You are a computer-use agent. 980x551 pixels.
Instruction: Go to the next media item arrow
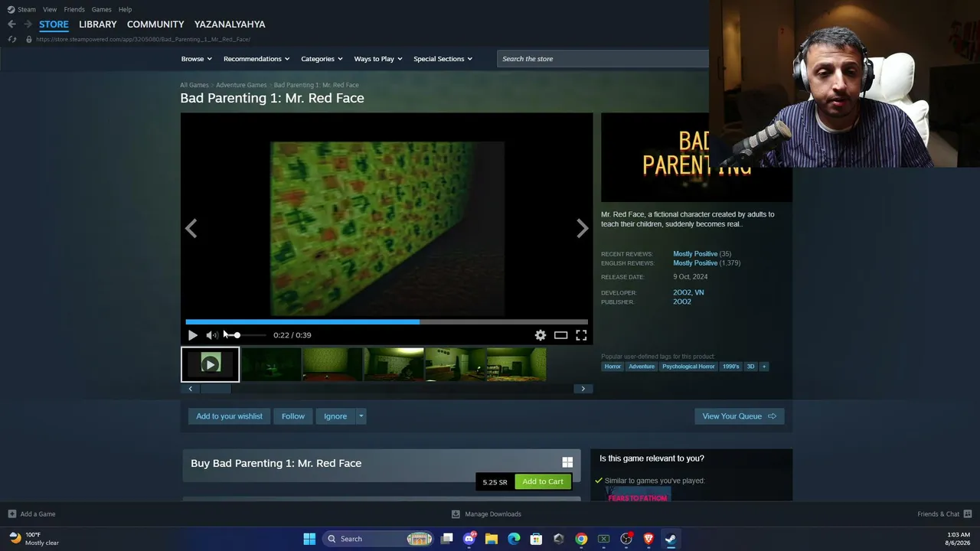pyautogui.click(x=582, y=228)
